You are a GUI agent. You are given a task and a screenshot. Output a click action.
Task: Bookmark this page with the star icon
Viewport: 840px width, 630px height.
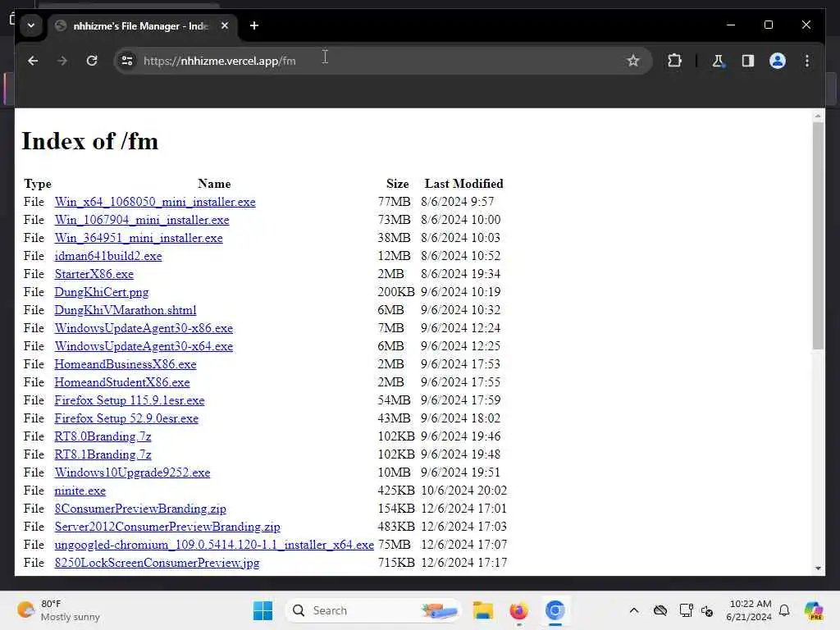tap(632, 61)
